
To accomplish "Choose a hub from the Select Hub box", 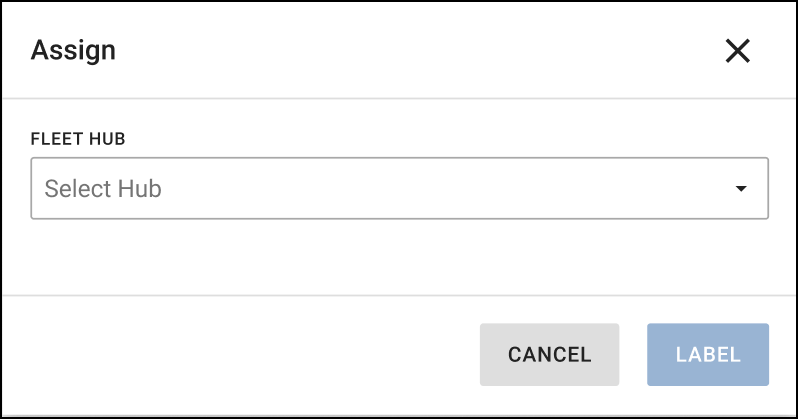I will [x=399, y=188].
